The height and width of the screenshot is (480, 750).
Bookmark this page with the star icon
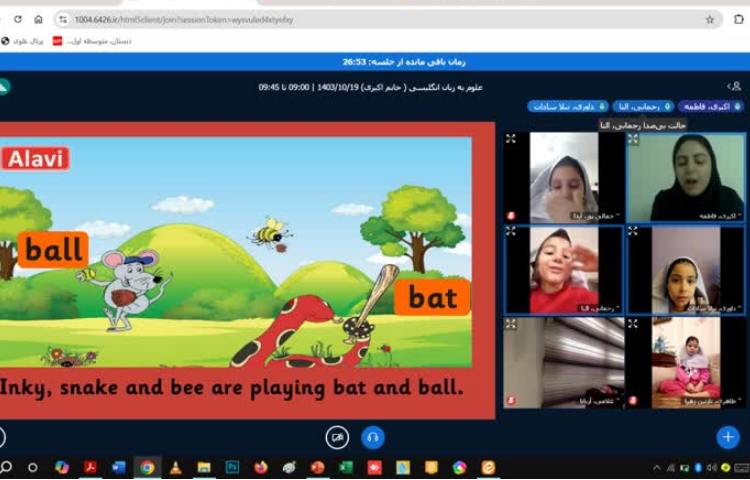click(710, 19)
